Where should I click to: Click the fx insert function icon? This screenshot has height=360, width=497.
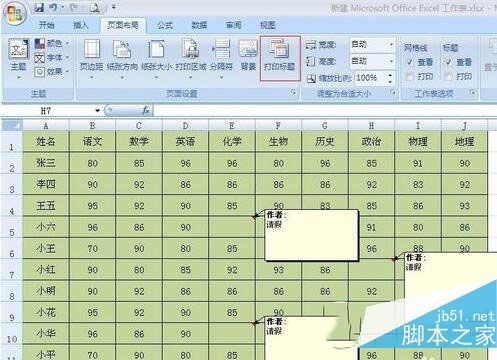146,110
